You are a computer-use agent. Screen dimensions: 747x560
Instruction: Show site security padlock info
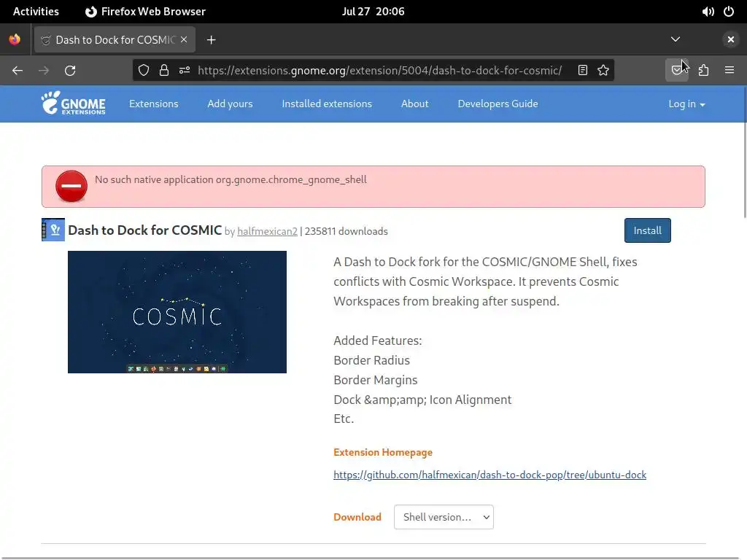[x=164, y=71]
